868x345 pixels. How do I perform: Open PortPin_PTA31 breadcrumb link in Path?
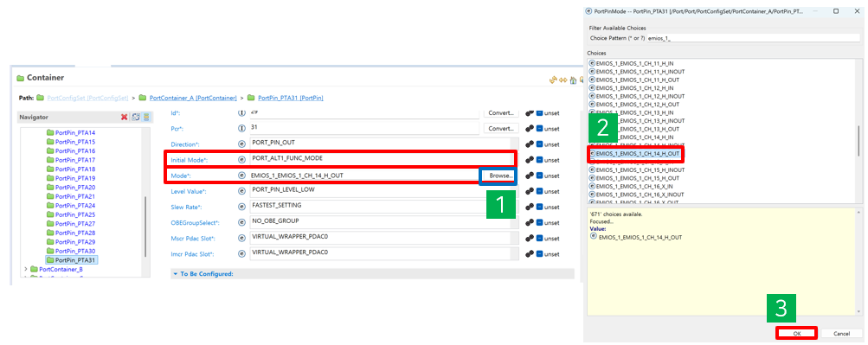point(291,98)
